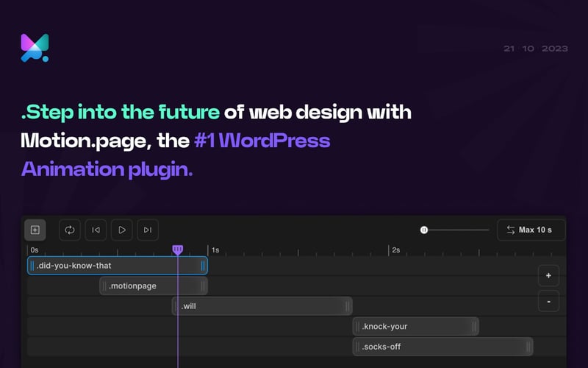
Task: Click left handle of .socks-off clip
Action: (357, 347)
